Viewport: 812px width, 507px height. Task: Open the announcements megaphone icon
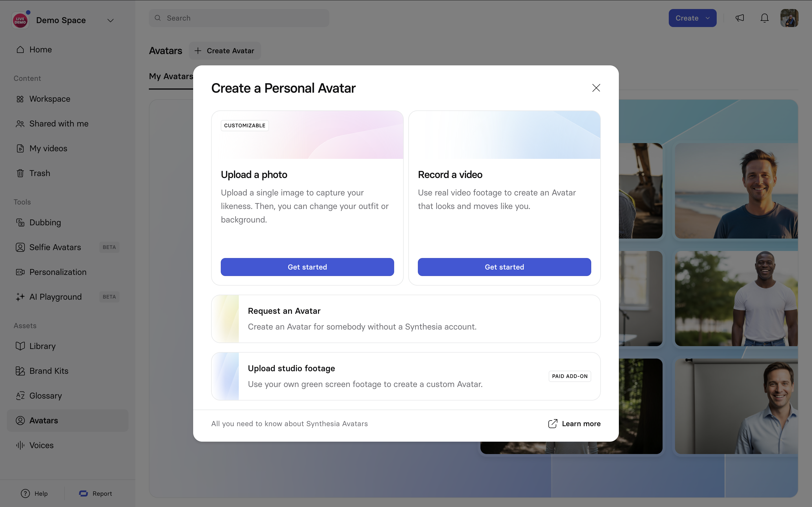[x=740, y=18]
